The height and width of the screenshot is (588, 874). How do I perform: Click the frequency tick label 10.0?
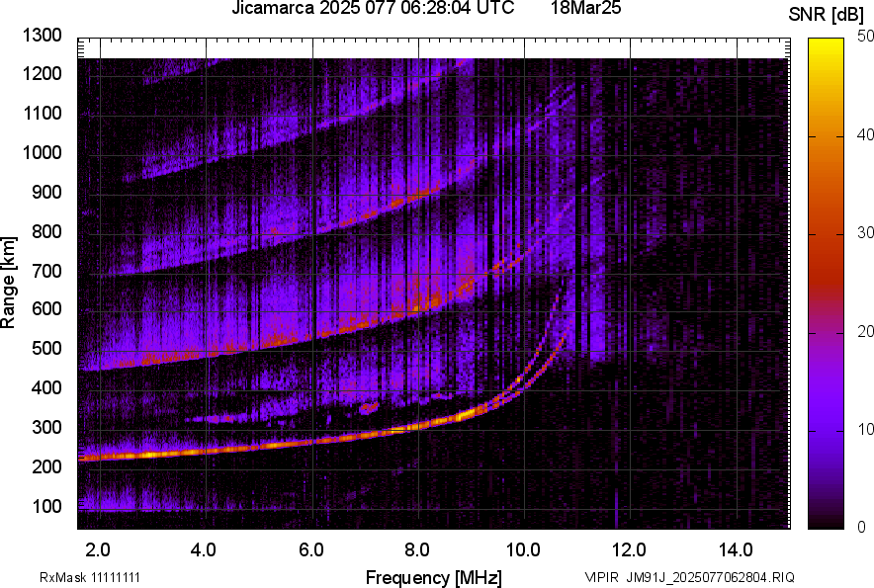click(x=522, y=550)
